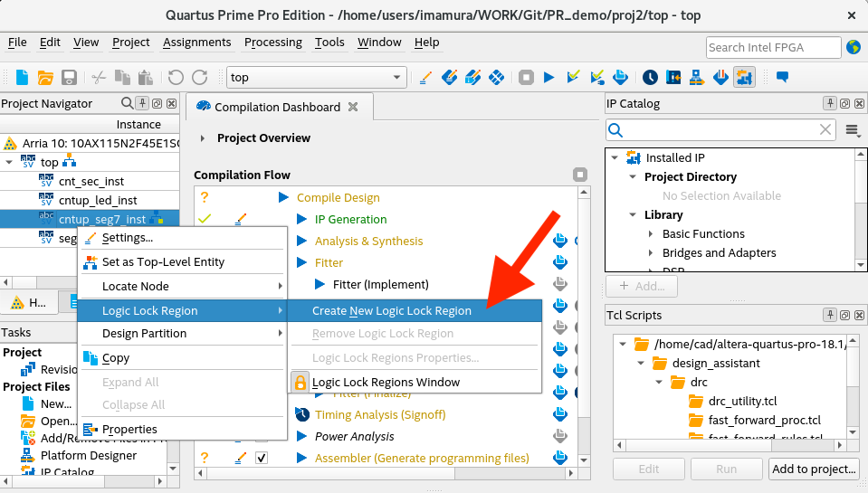Close the Compilation Dashboard tab

point(353,107)
